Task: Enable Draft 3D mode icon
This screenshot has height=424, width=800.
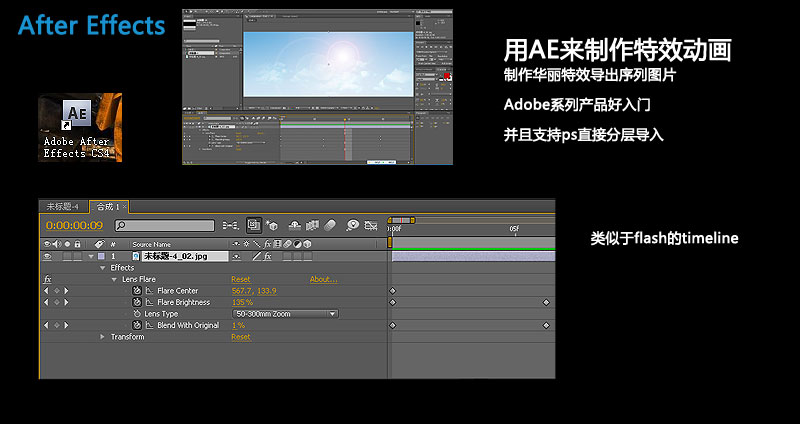Action: (272, 226)
